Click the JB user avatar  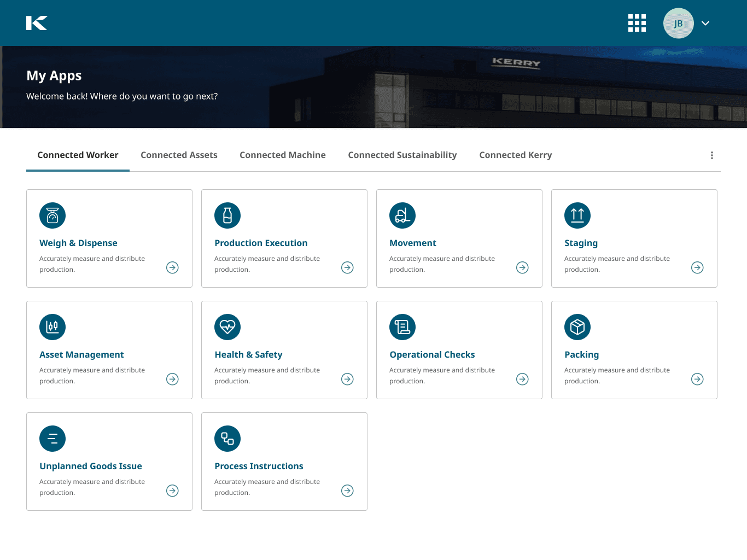coord(678,23)
